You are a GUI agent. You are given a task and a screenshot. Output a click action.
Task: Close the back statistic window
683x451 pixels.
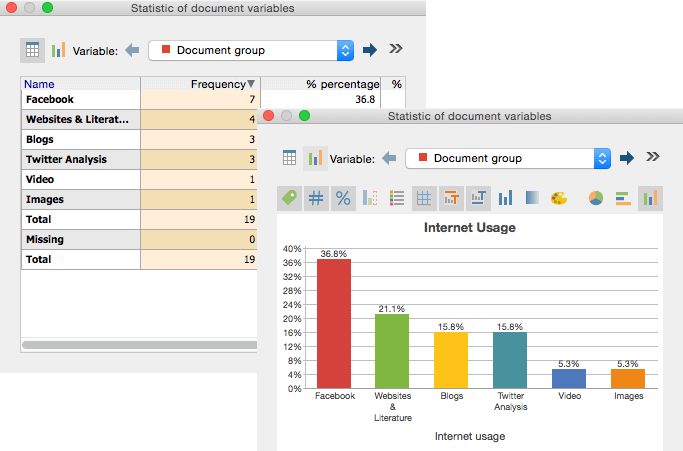[12, 7]
